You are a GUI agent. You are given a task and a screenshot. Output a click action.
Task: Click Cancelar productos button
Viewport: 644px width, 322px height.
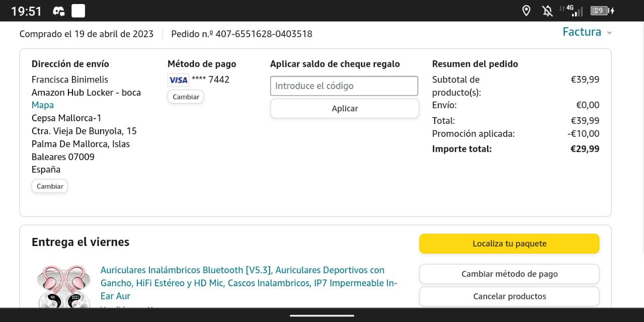click(x=509, y=296)
